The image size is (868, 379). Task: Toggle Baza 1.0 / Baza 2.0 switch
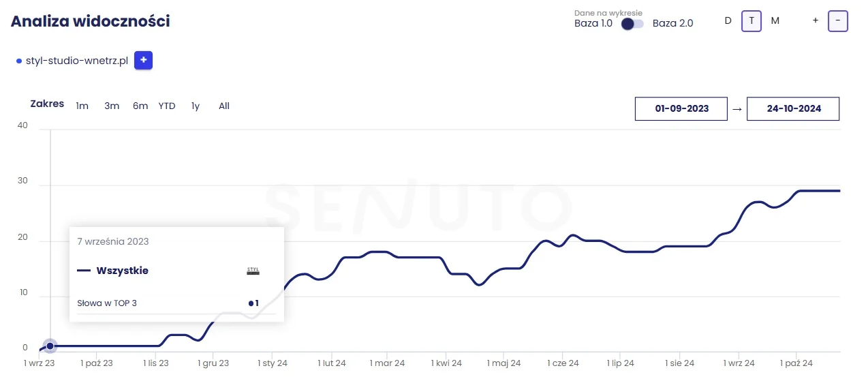tap(632, 23)
